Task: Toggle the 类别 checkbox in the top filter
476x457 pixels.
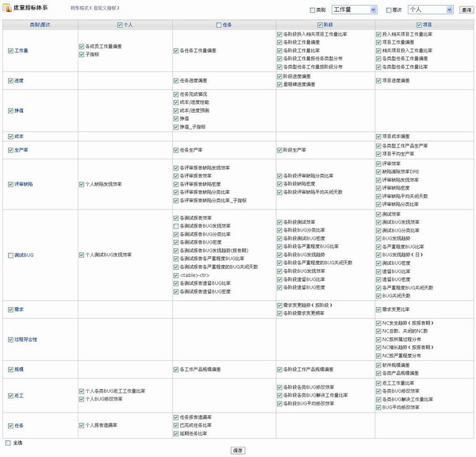Action: [312, 10]
